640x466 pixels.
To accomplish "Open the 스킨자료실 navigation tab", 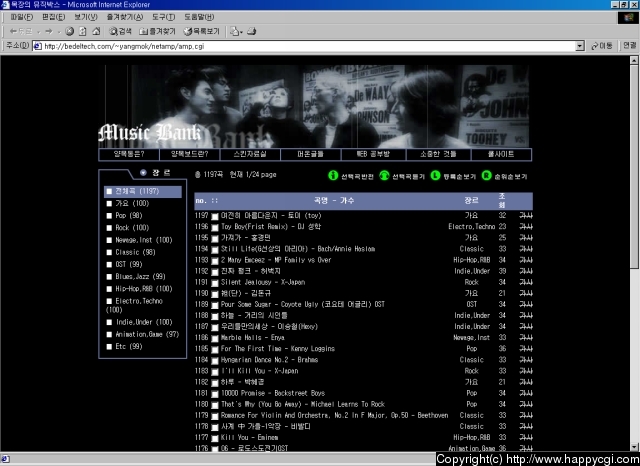I will point(250,154).
